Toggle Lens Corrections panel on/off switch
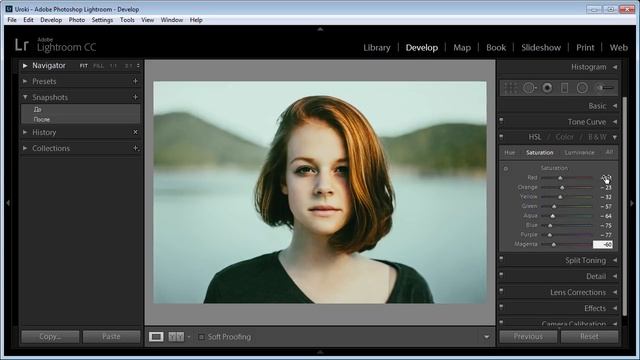Screen dimensions: 640x360 click(501, 291)
